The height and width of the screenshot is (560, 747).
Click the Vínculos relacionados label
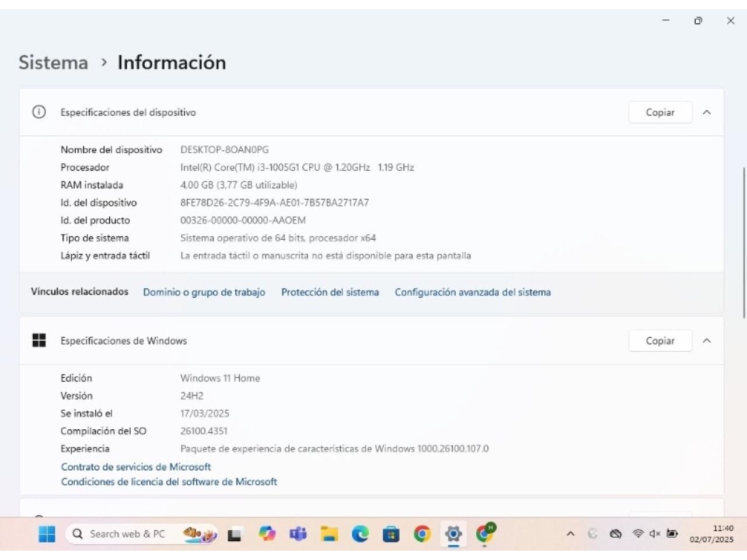pyautogui.click(x=79, y=292)
